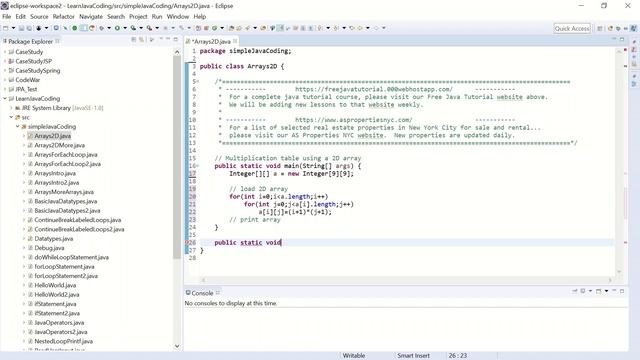Image resolution: width=640 pixels, height=360 pixels.
Task: Click the Open Console icon
Action: [598, 291]
